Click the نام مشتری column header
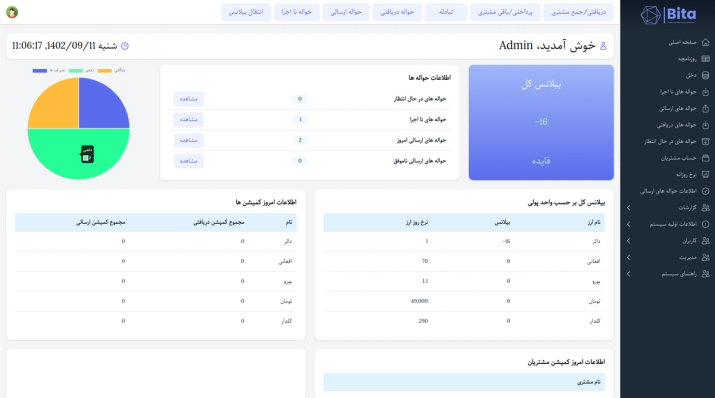Screen dimensions: 715x398 (589, 382)
